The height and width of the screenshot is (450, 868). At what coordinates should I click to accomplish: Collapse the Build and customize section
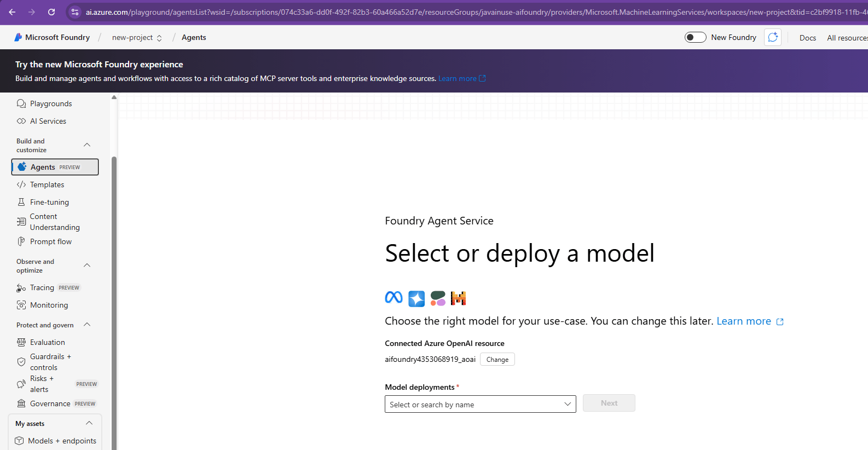[87, 145]
